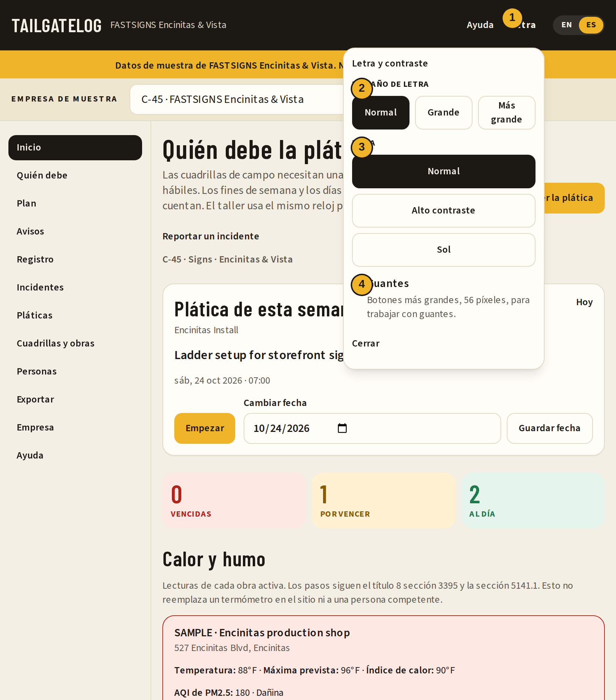Go to Inicio in sidebar
Screen dimensions: 616x700
tap(75, 147)
